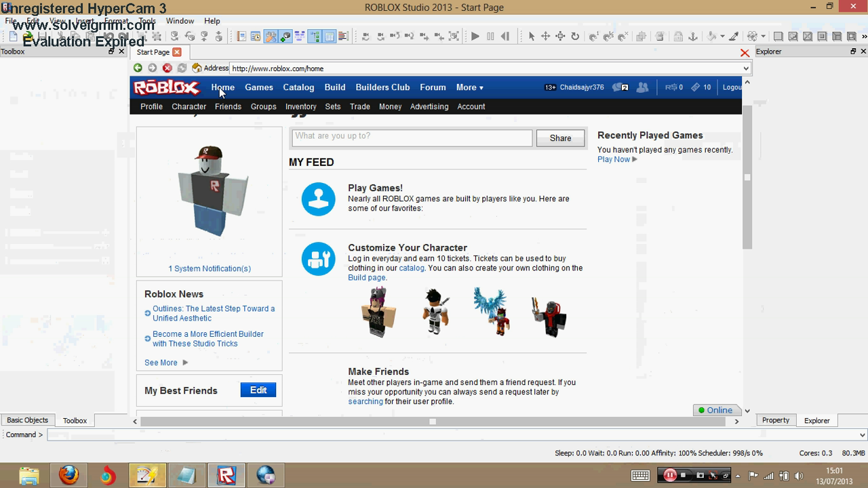Click the red stop loading icon
This screenshot has height=488, width=868.
click(167, 68)
